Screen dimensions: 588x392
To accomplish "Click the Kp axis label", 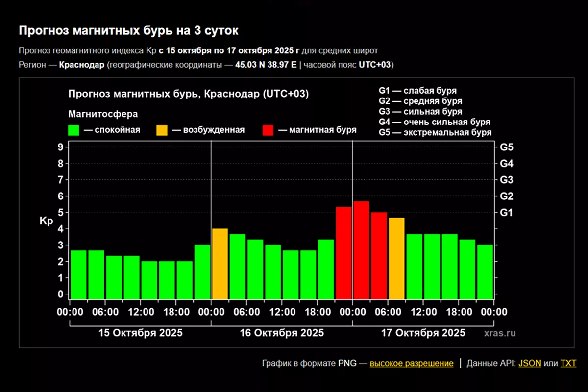I will click(46, 221).
